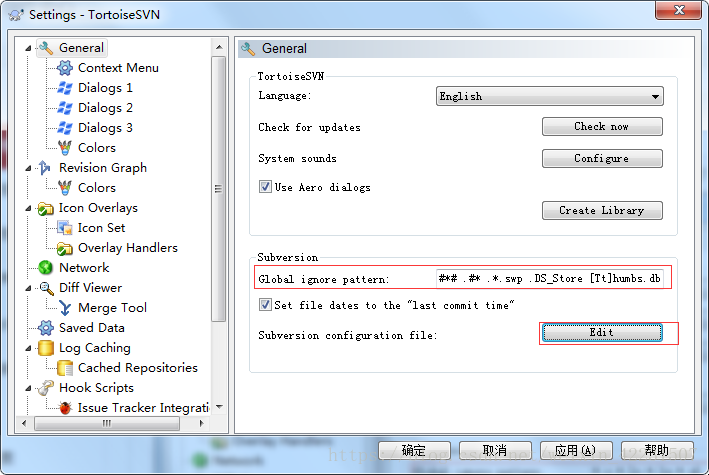
Task: Click the Colors icon under General
Action: [65, 147]
